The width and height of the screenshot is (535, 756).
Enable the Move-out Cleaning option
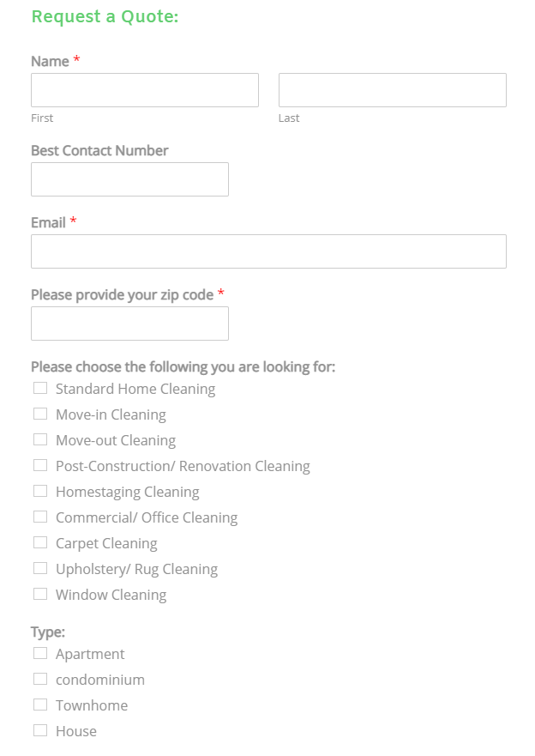40,440
